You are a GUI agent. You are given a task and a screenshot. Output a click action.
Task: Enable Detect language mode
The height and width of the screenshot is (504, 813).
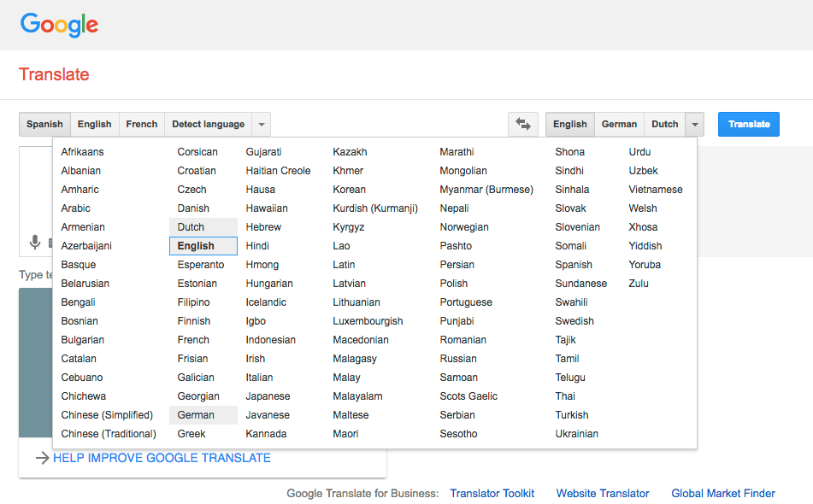click(209, 124)
